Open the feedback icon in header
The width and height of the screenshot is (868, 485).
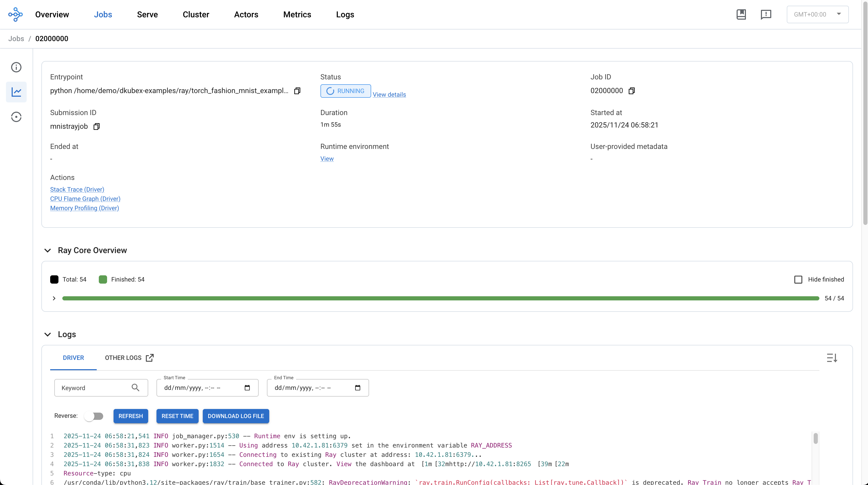pos(766,14)
